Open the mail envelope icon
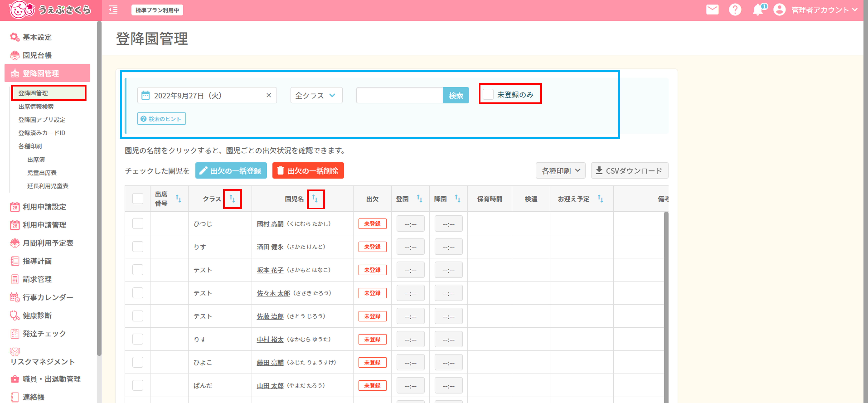This screenshot has height=403, width=868. [x=712, y=10]
